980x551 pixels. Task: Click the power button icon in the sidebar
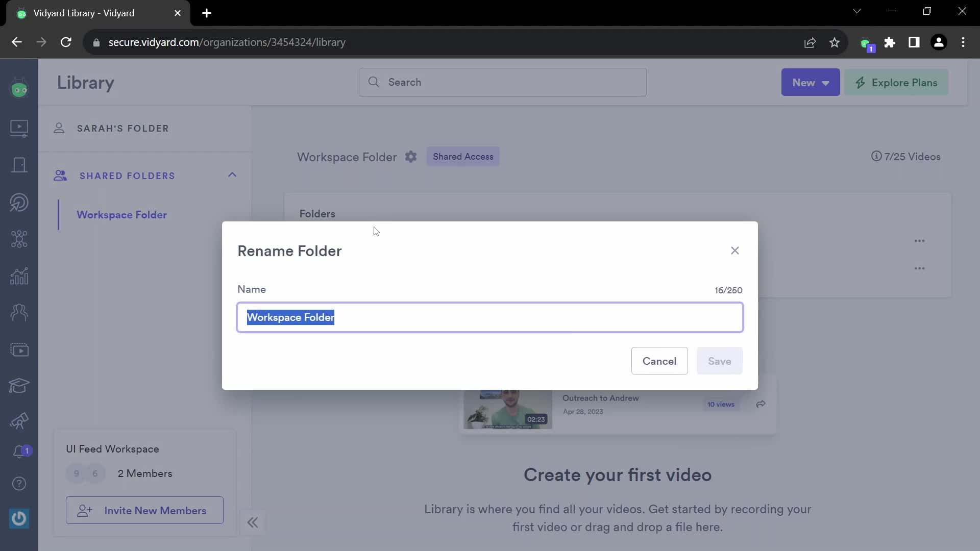pos(19,518)
